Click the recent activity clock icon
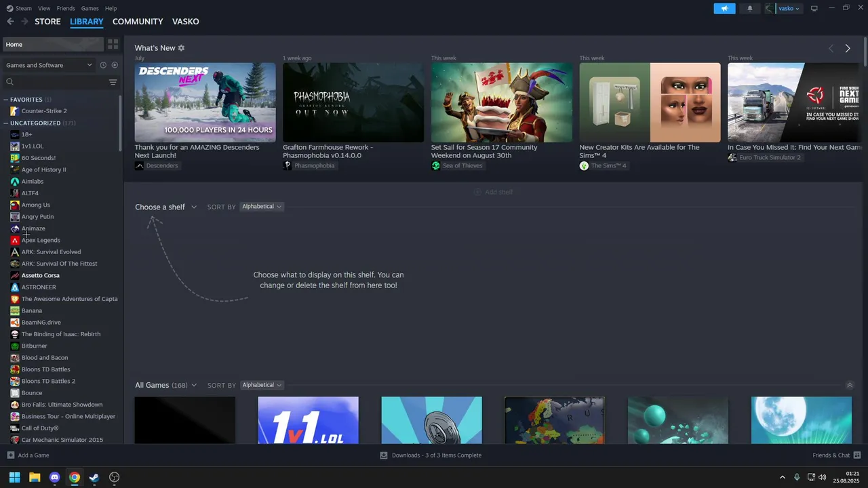 point(103,65)
